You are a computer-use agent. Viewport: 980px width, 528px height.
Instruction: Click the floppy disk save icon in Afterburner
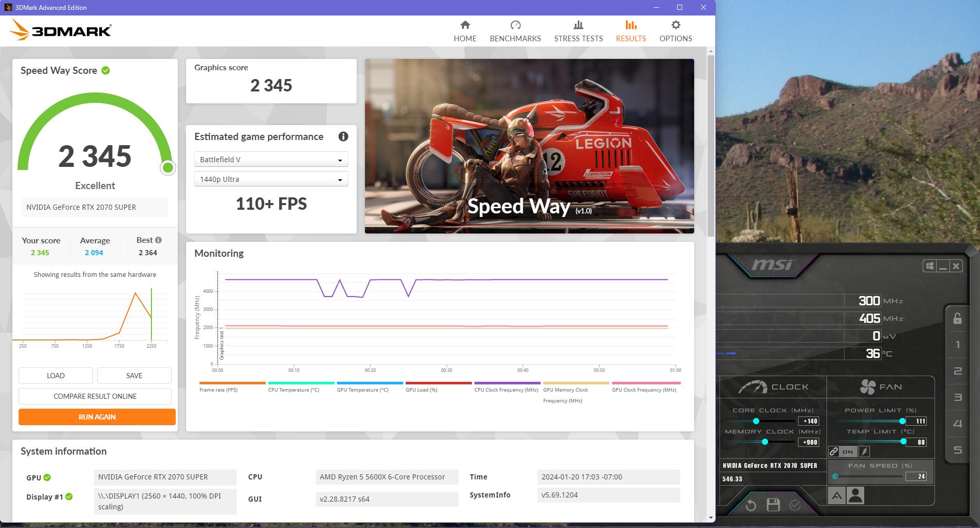[x=773, y=505]
